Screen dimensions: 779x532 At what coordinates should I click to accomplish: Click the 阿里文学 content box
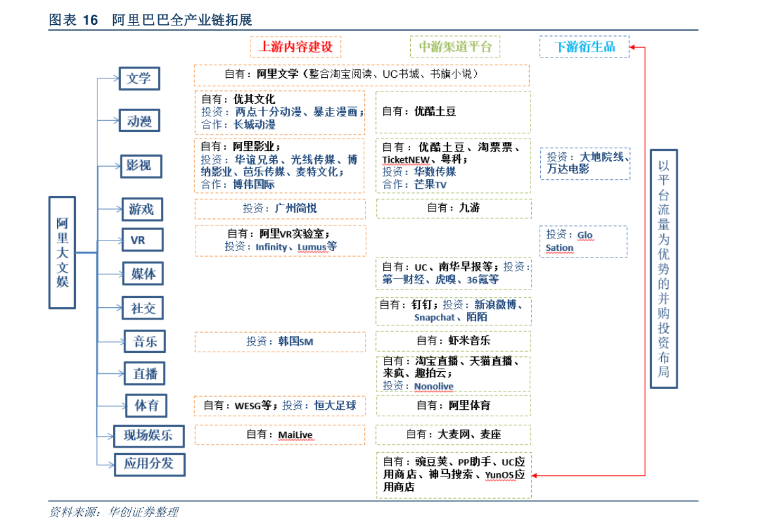361,75
